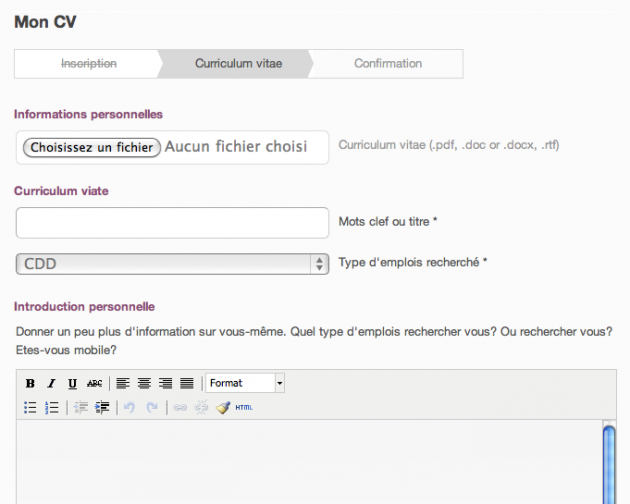Click the indent icon

(102, 408)
